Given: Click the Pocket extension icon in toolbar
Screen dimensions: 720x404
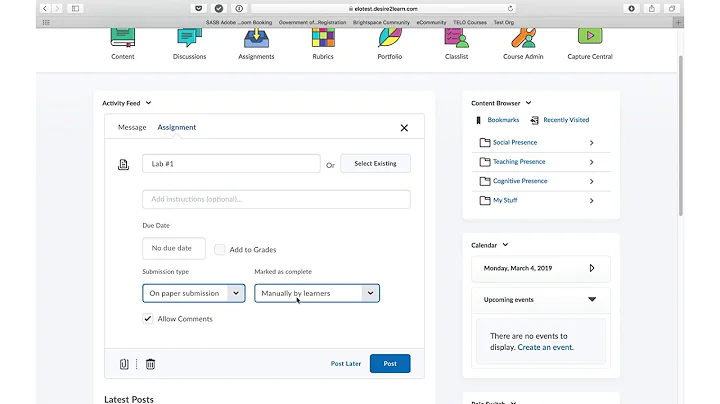Looking at the screenshot, I should [198, 8].
